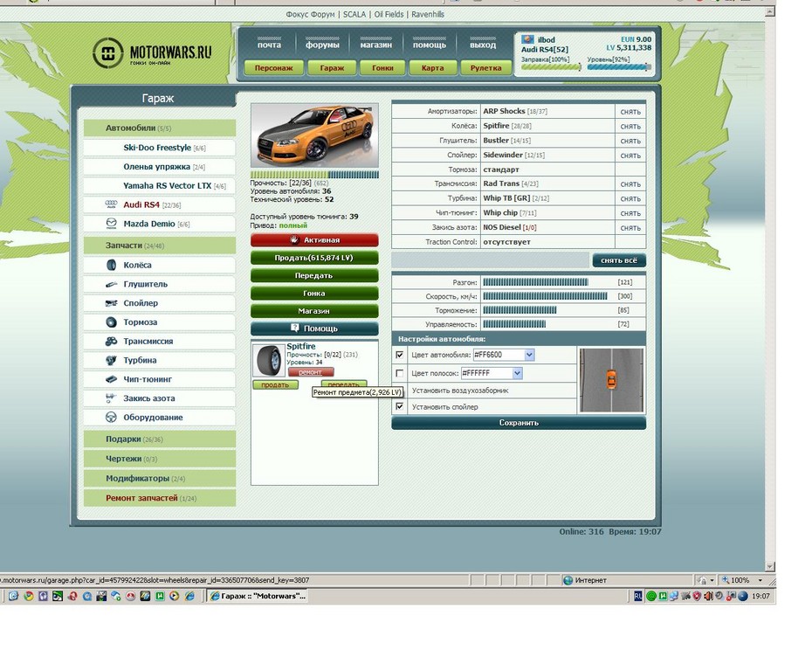Expand the Подарки section
The image size is (812, 650).
pyautogui.click(x=160, y=439)
